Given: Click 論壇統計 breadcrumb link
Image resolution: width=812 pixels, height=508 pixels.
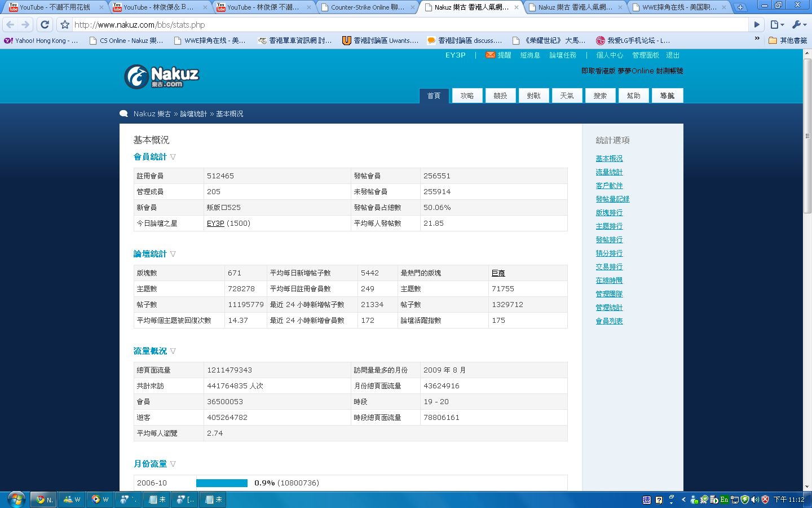Looking at the screenshot, I should tap(193, 114).
